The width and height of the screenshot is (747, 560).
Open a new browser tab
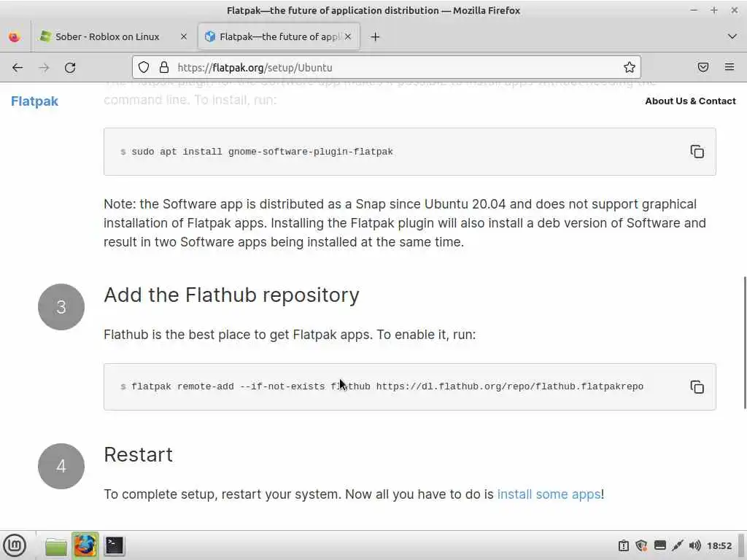pyautogui.click(x=375, y=36)
